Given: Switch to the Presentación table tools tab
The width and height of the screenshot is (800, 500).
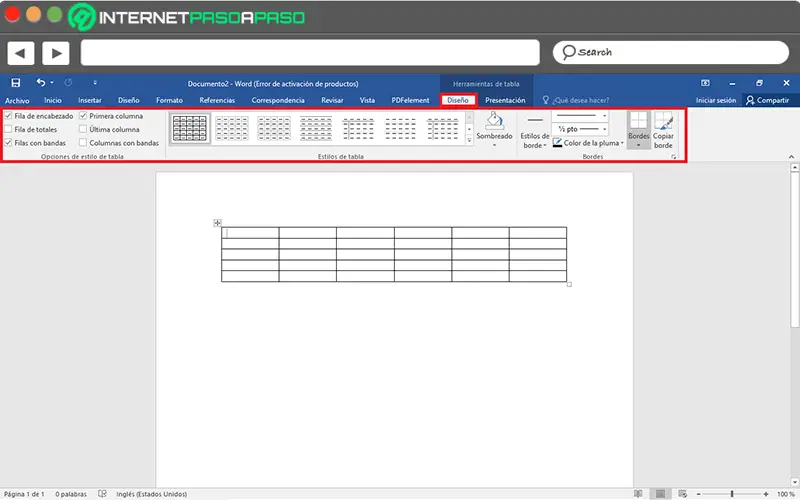Looking at the screenshot, I should point(505,101).
